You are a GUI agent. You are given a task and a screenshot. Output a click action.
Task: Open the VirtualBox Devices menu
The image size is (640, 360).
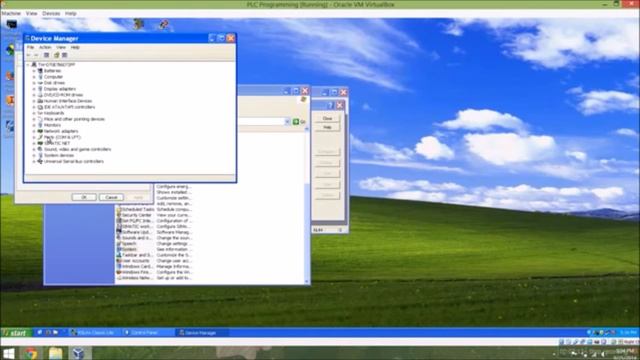click(51, 13)
